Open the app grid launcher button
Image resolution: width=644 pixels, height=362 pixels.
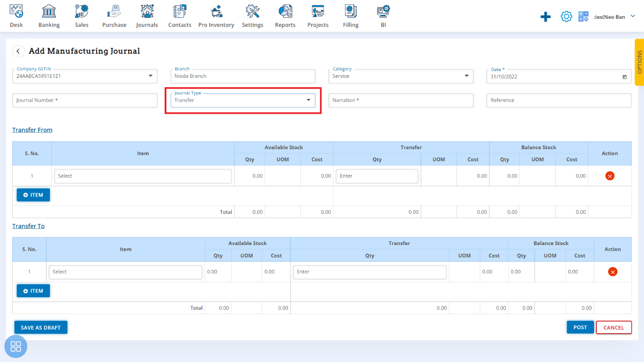click(x=16, y=347)
